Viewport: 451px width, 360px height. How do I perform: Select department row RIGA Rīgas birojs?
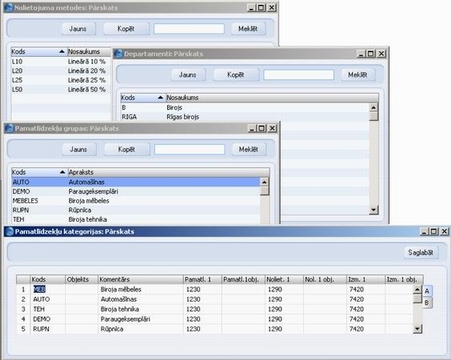[x=245, y=117]
